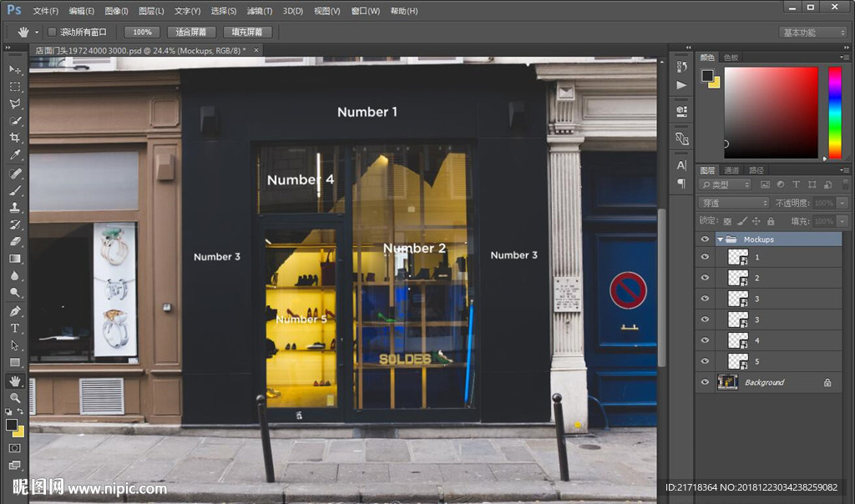The width and height of the screenshot is (855, 504).
Task: Activate the Move tool
Action: pyautogui.click(x=15, y=69)
